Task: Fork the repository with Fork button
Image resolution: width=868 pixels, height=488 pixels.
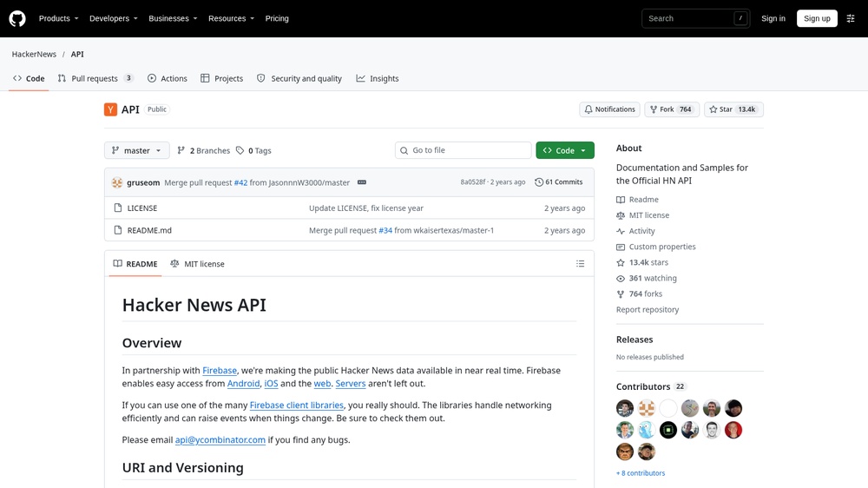Action: 672,109
